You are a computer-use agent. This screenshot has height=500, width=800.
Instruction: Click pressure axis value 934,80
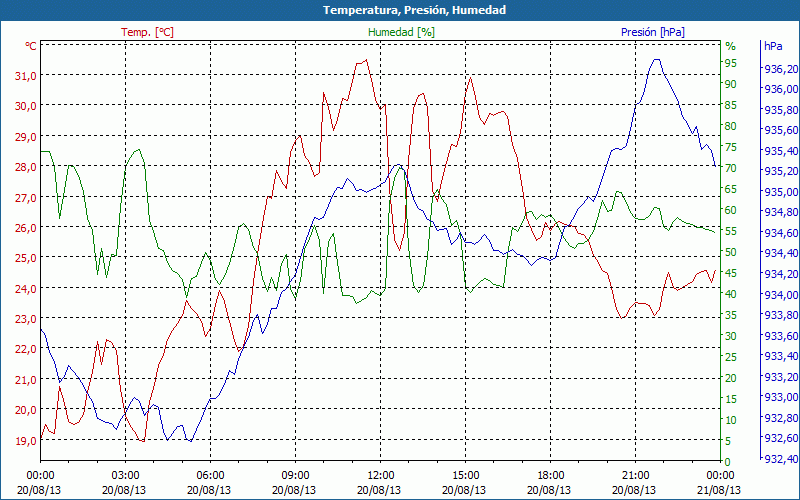781,213
